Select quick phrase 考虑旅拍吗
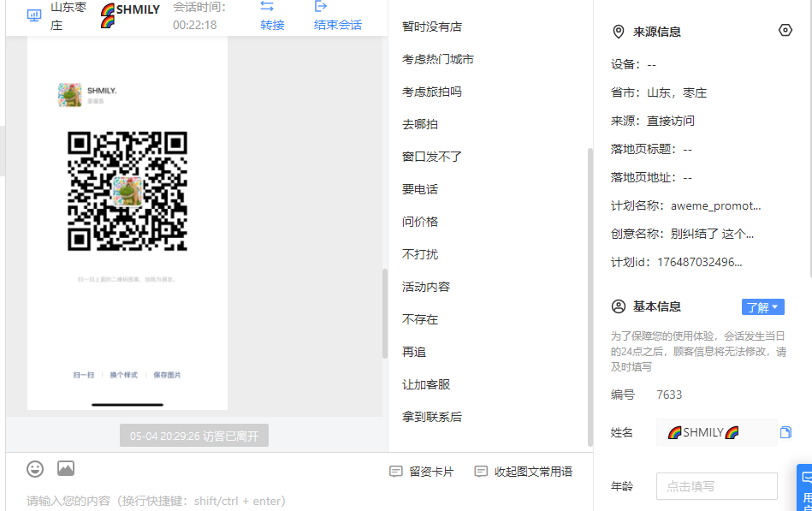The image size is (812, 511). tap(432, 92)
